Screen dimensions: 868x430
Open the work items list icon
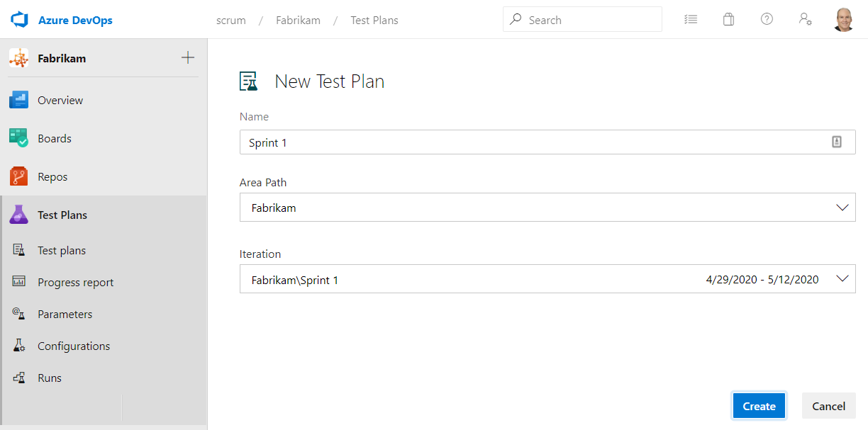[x=690, y=20]
